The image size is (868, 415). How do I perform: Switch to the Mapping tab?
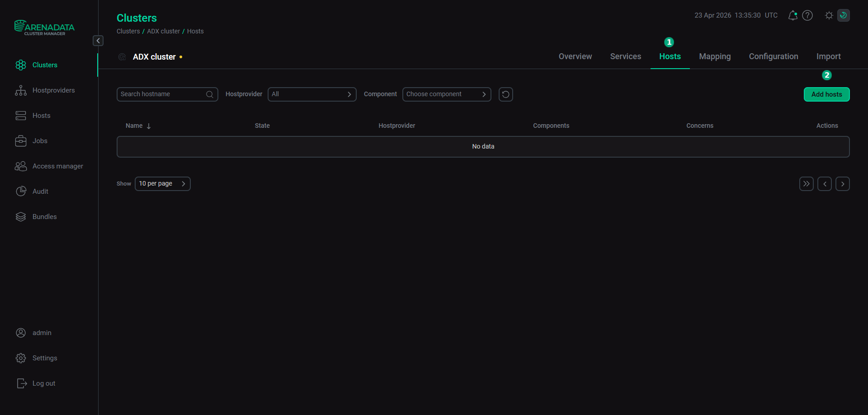(x=715, y=56)
